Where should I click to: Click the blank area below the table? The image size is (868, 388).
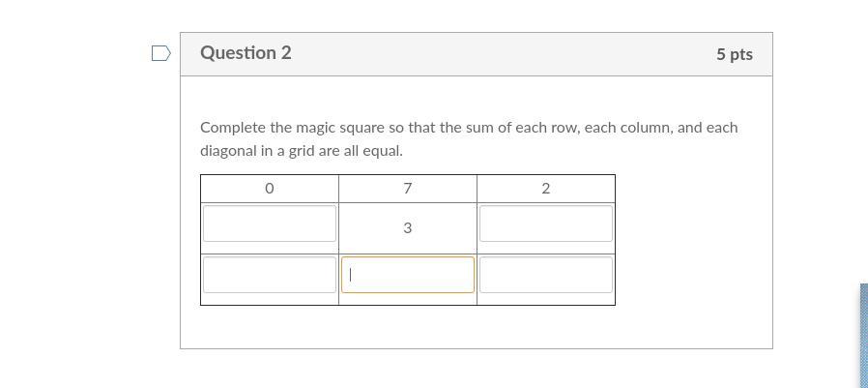476,327
